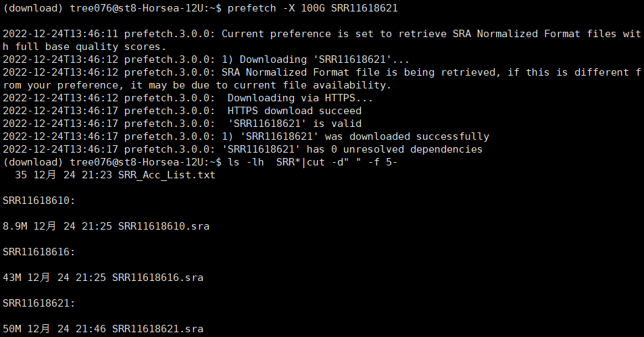This screenshot has height=337, width=644.
Task: Click the 'was downloaded successfully' message
Action: point(407,136)
